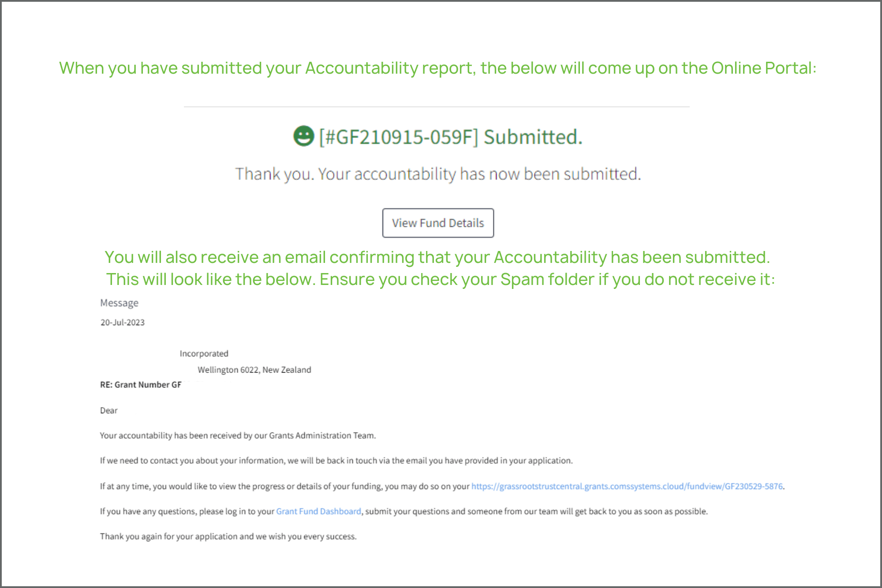Click the green Online Portal heading text
The image size is (882, 588).
pyautogui.click(x=438, y=68)
